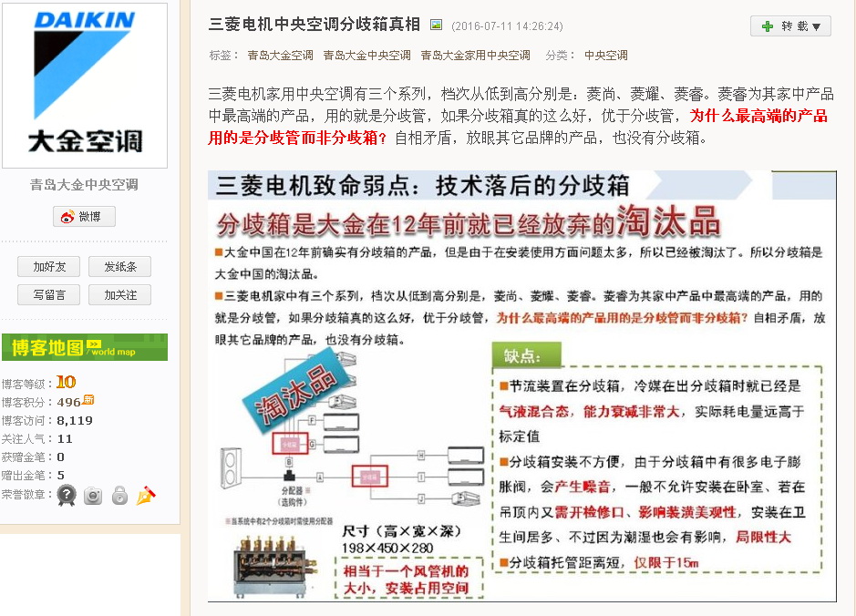
Task: Open the 青岛大金中央空调 blogger name link
Action: point(84,185)
